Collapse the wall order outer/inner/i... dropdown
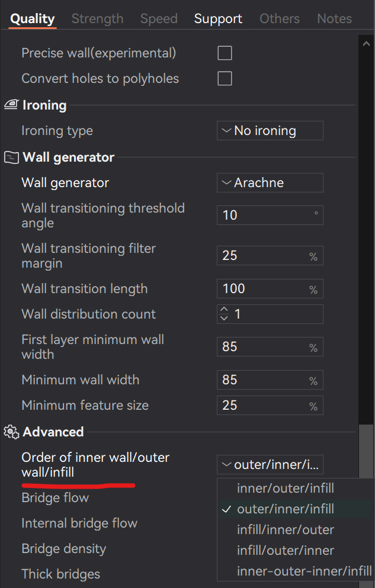 tap(270, 465)
